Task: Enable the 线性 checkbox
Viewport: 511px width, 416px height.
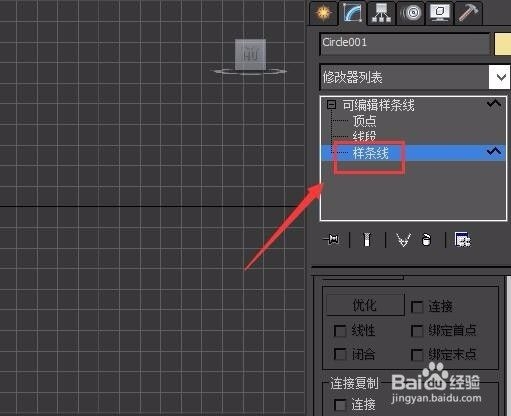Action: (x=340, y=331)
